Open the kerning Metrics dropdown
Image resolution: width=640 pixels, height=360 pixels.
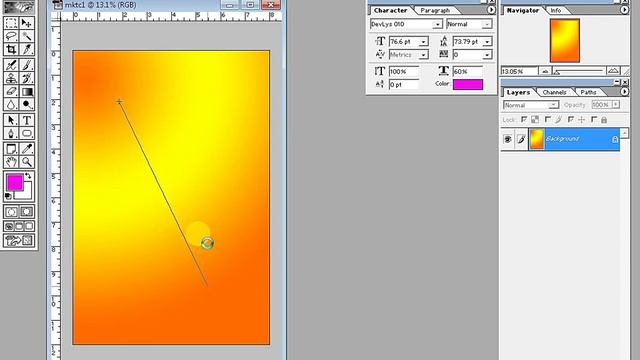pyautogui.click(x=424, y=55)
